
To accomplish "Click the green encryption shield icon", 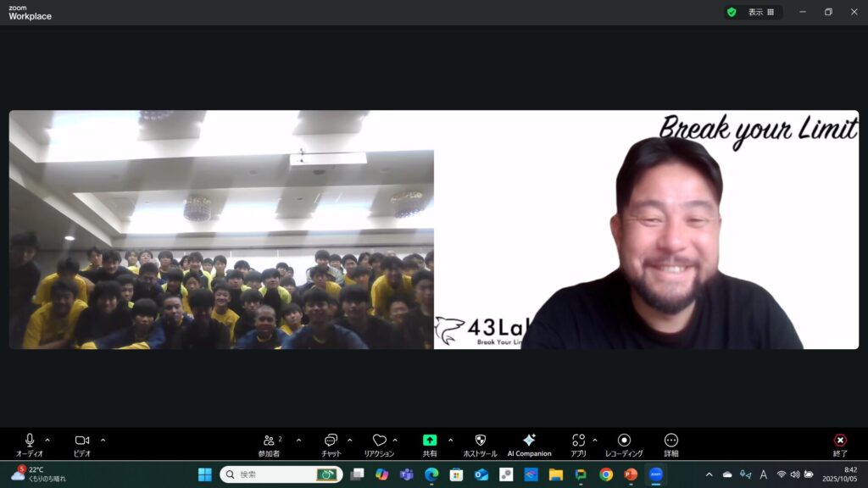I will coord(732,12).
